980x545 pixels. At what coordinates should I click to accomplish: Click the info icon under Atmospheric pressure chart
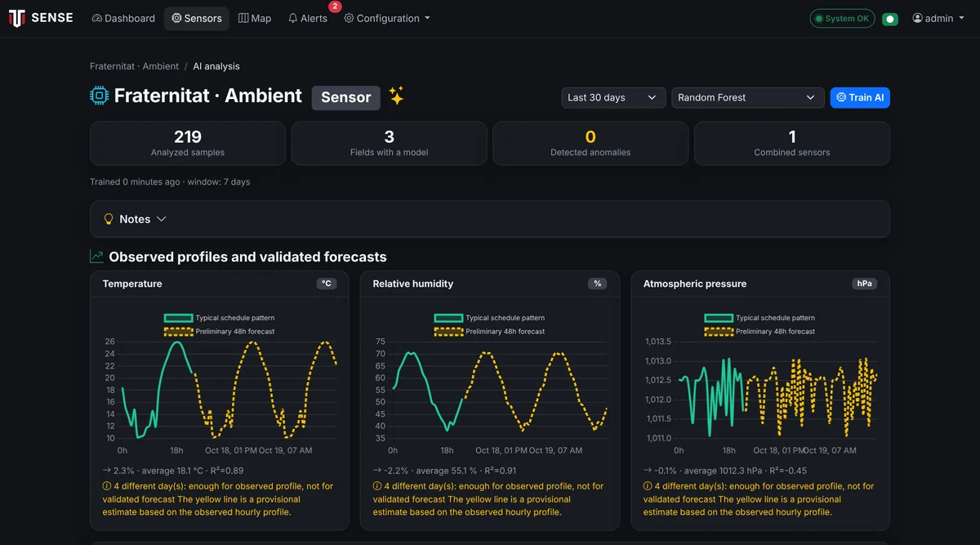(648, 486)
